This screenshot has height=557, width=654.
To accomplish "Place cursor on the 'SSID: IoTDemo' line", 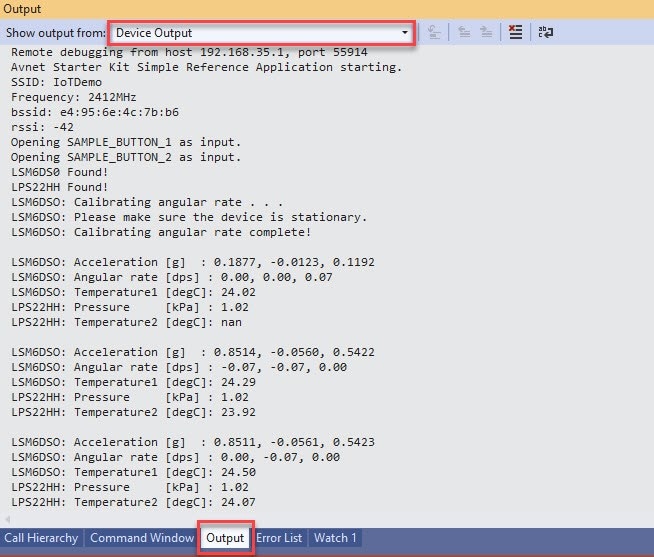I will click(x=56, y=82).
